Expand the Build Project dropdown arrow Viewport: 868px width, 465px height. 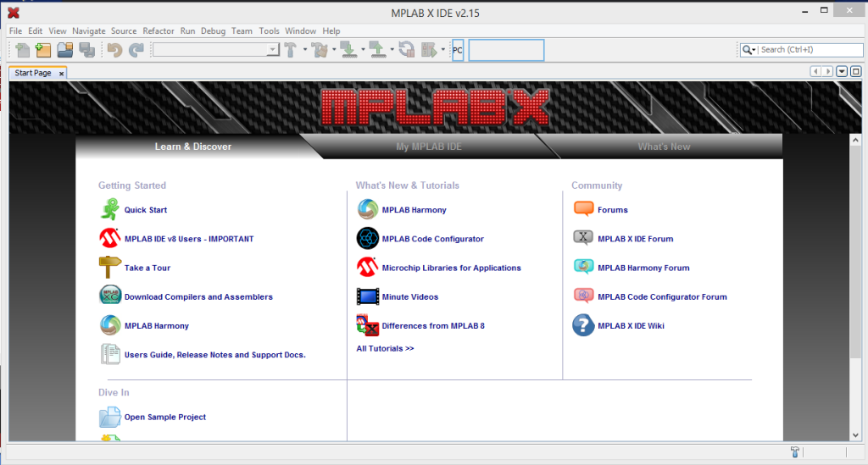(x=305, y=50)
